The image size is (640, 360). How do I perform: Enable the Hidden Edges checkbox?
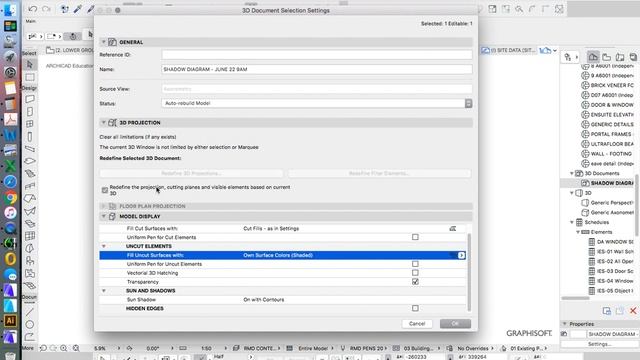pos(415,308)
